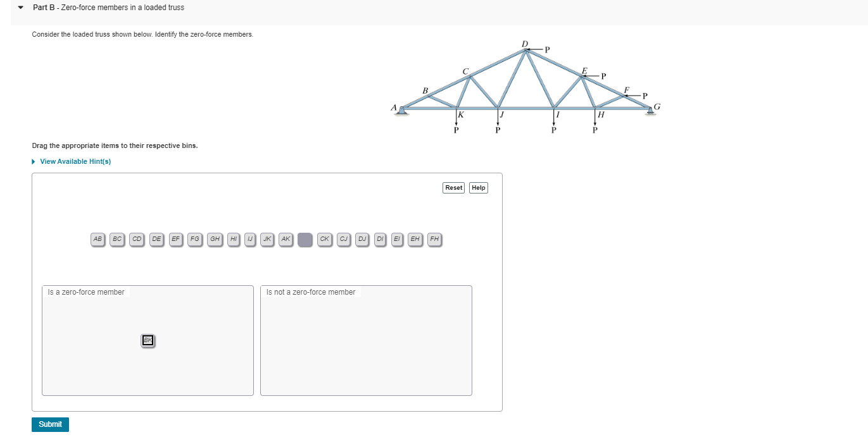Select the DE member tile
Viewport: 868px width, 437px height.
tap(156, 240)
